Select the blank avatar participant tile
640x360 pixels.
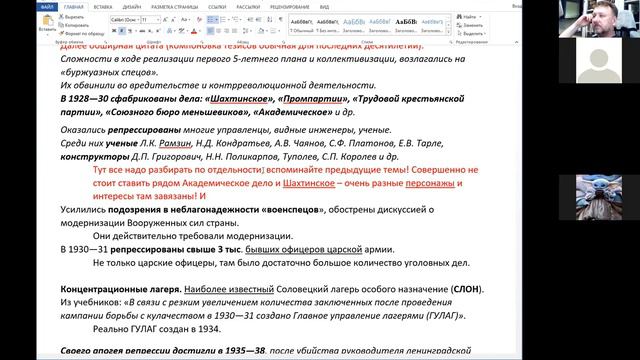coord(599,60)
